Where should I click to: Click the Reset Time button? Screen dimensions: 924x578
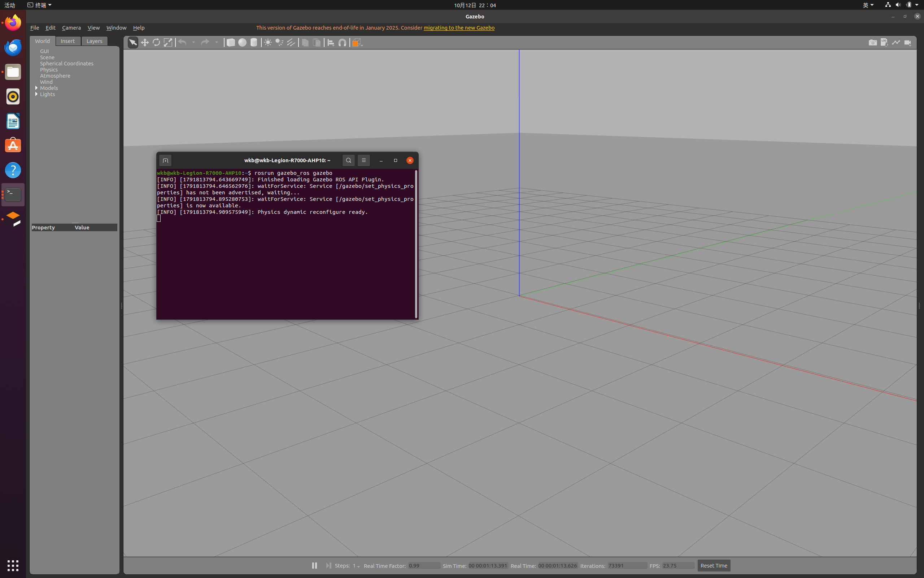pos(714,565)
